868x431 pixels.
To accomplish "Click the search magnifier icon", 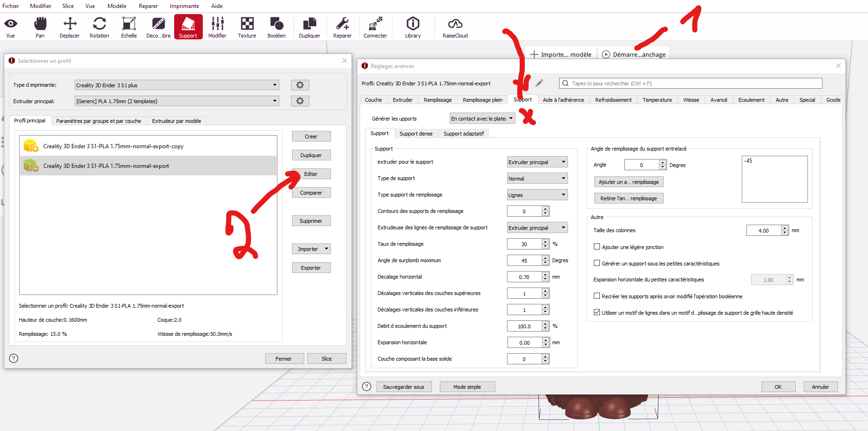I will (x=565, y=83).
